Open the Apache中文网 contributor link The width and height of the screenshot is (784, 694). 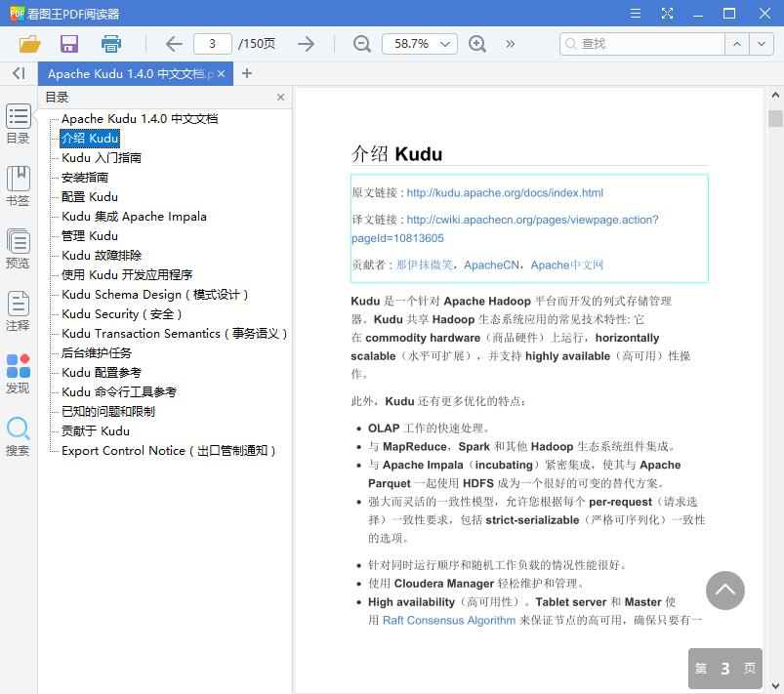click(x=567, y=265)
